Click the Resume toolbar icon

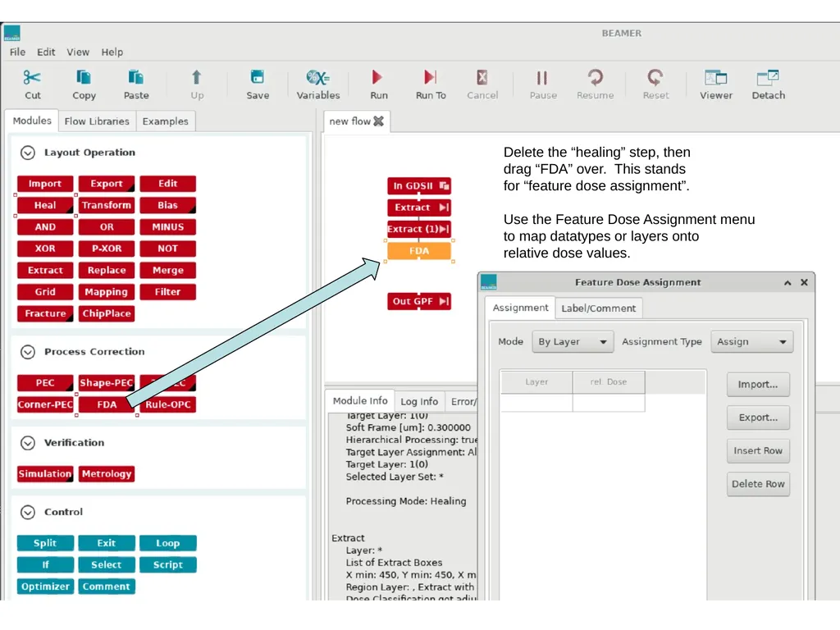click(x=596, y=78)
